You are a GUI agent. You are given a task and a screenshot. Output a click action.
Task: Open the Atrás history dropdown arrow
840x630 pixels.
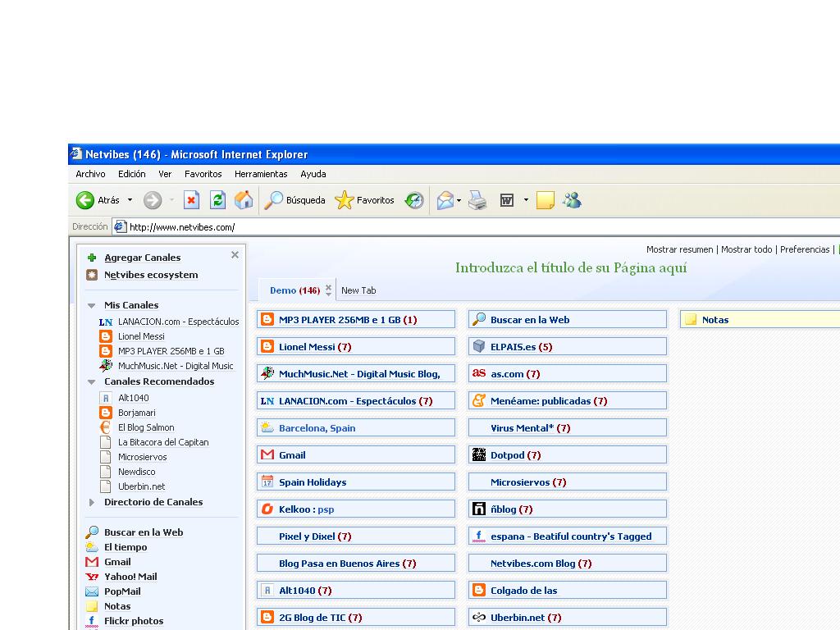130,200
